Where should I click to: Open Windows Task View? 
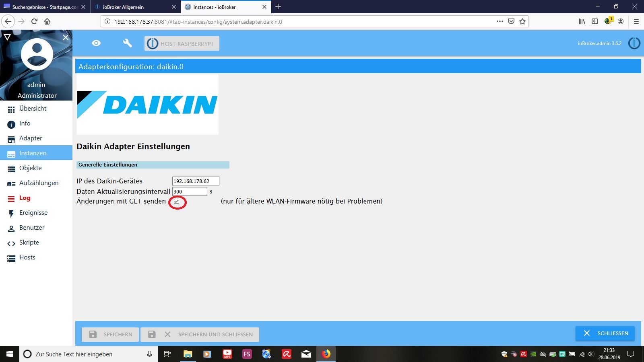167,354
